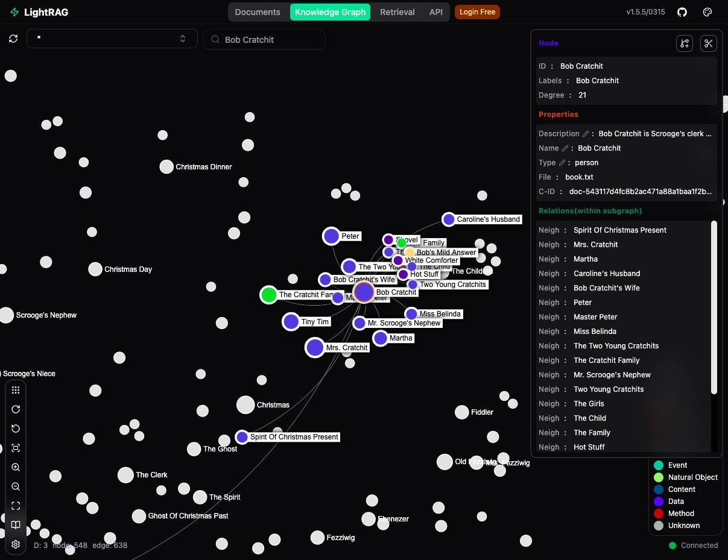
Task: Select the Fiddler node in the graph
Action: pos(462,412)
